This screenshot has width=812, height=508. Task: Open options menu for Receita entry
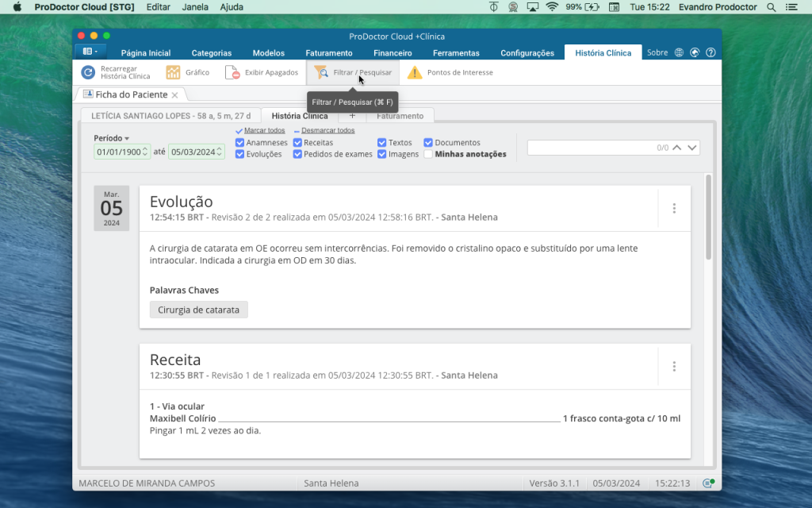(x=674, y=367)
